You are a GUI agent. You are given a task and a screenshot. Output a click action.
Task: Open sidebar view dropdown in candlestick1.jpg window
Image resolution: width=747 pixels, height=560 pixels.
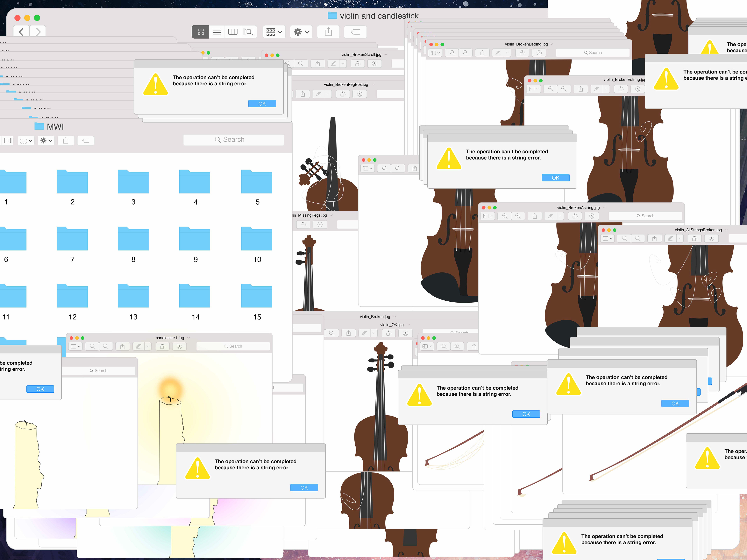point(75,346)
